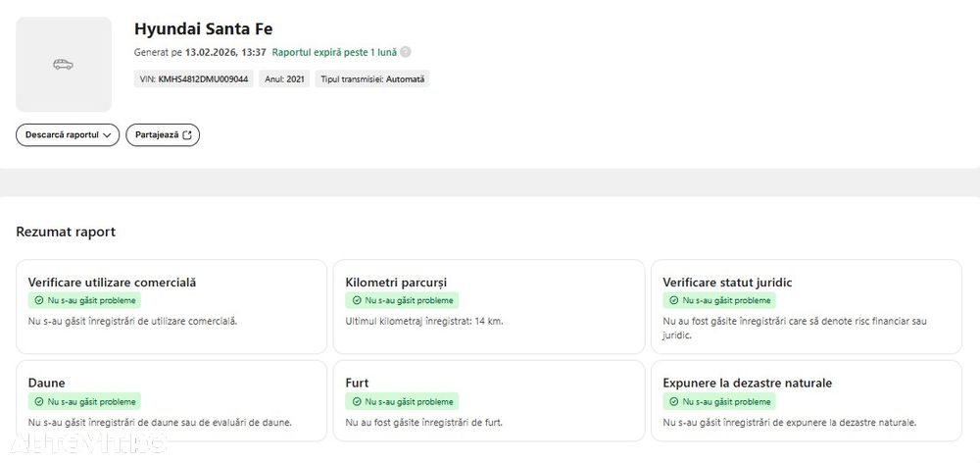This screenshot has height=463, width=980.
Task: Click the Raportul expiră peste 1 lună text
Action: (334, 53)
